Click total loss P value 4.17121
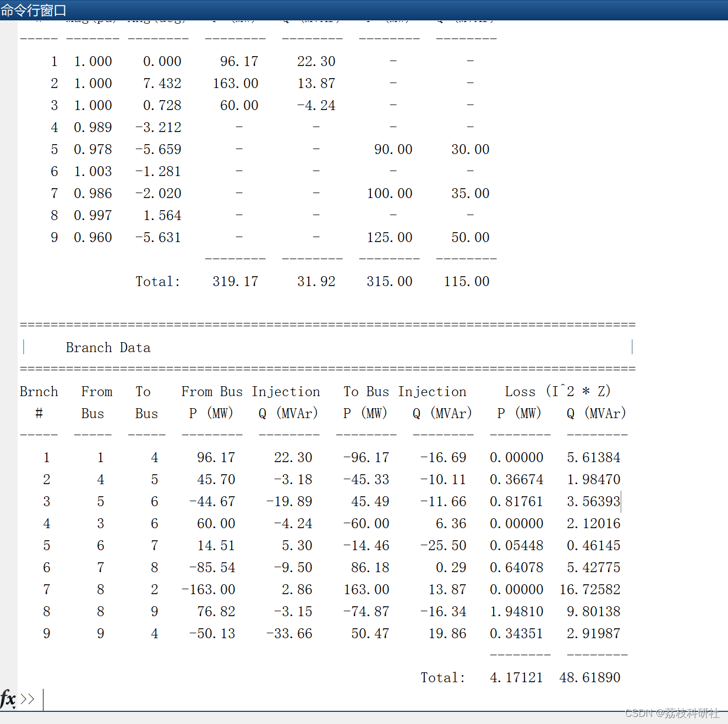The image size is (728, 724). pyautogui.click(x=517, y=678)
